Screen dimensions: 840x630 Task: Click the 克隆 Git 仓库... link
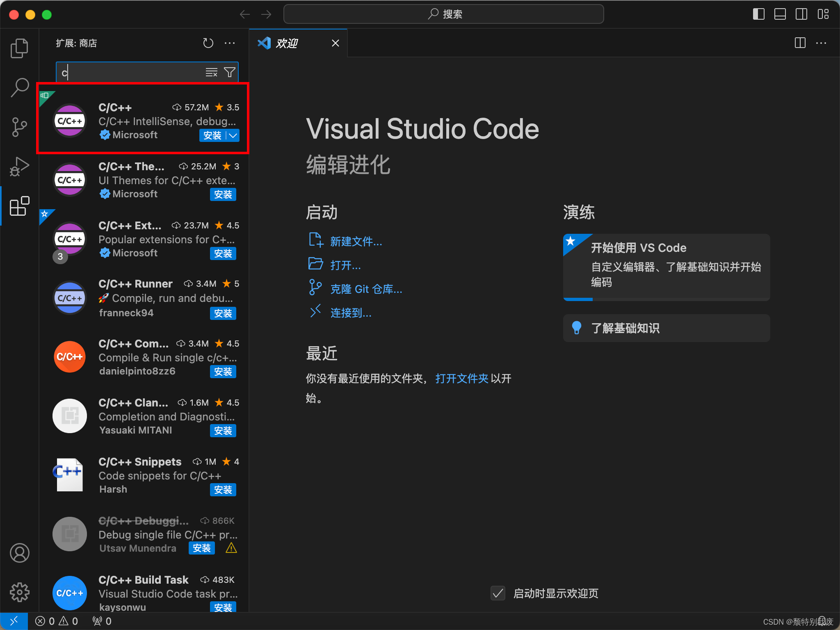point(366,289)
